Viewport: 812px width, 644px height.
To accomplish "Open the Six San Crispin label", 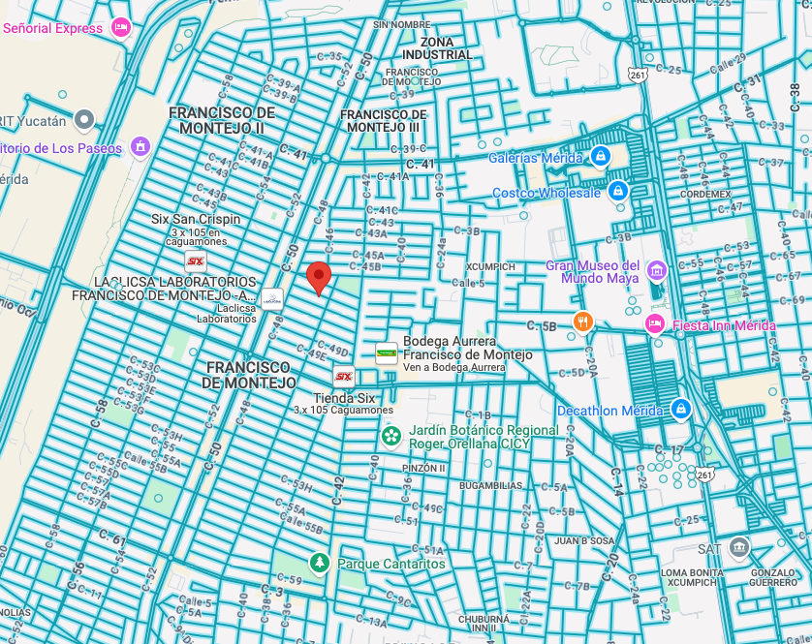I will click(196, 219).
